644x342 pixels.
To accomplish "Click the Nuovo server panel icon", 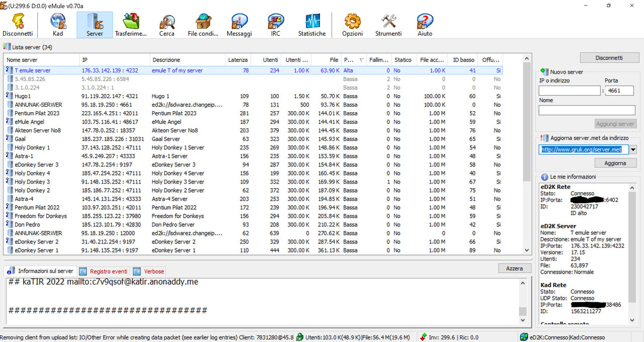I will tap(544, 72).
